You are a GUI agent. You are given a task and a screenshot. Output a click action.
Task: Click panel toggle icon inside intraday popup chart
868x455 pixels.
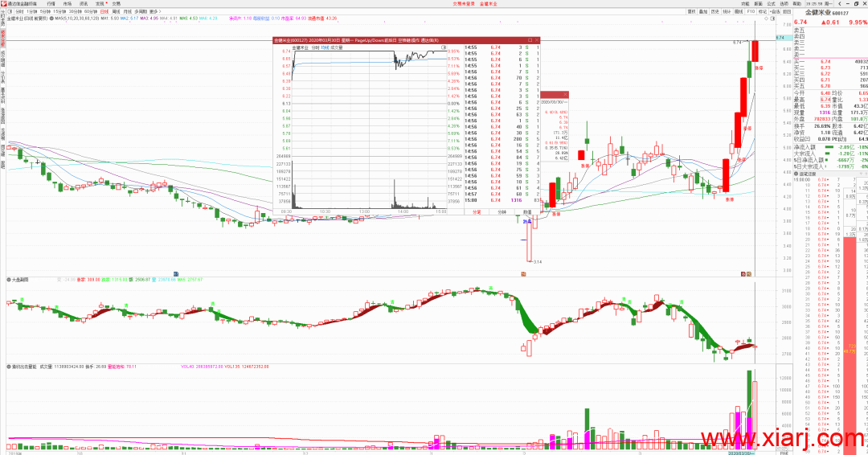coord(444,47)
